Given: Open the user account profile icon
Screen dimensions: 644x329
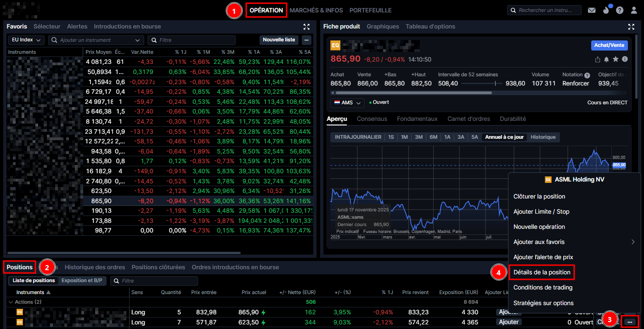Looking at the screenshot, I should click(x=634, y=10).
